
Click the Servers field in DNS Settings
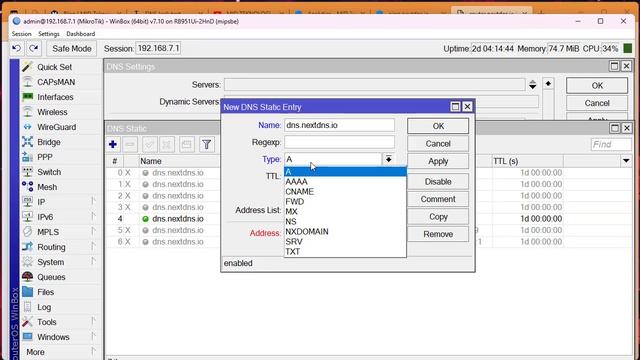(374, 85)
